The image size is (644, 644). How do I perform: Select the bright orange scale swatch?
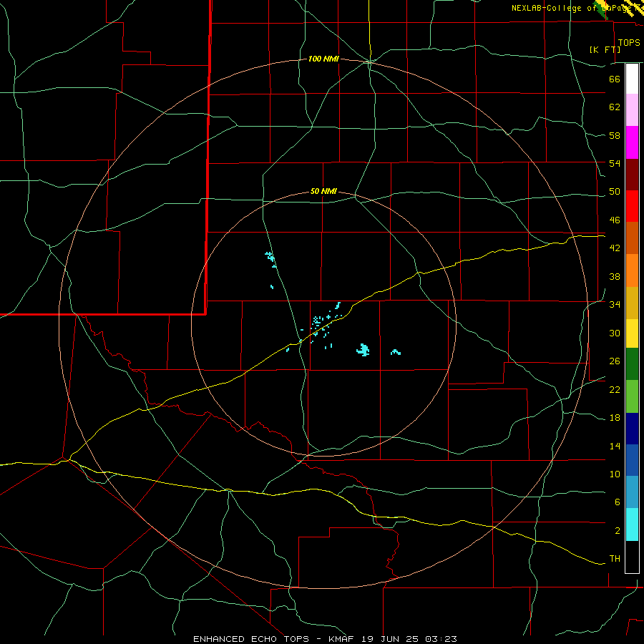(x=632, y=270)
